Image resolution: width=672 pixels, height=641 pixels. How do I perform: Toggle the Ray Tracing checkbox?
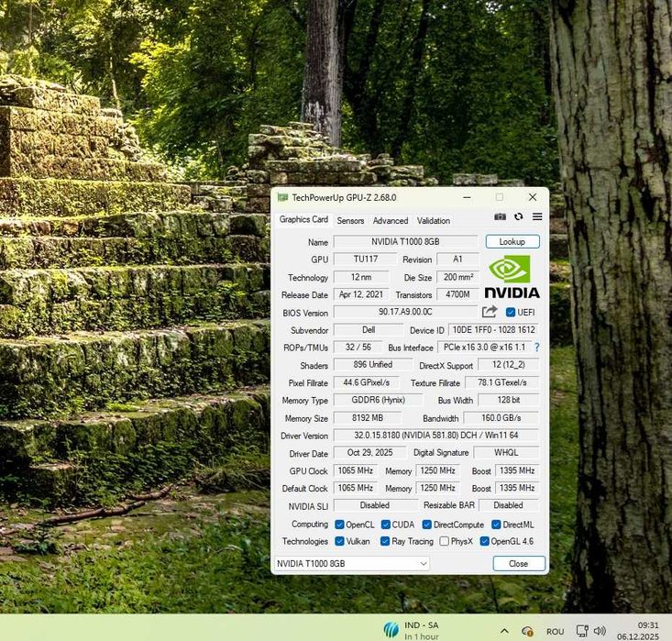point(385,541)
